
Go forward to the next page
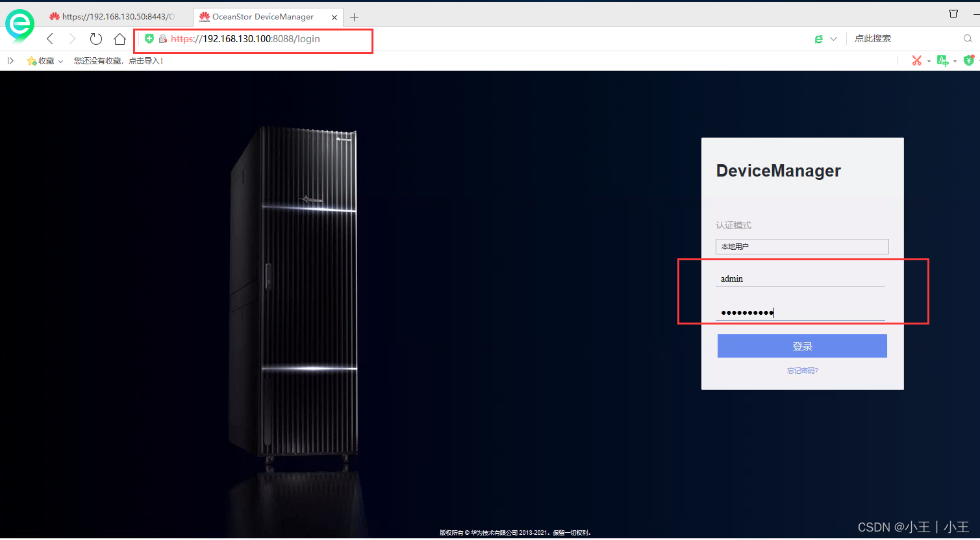[x=72, y=39]
